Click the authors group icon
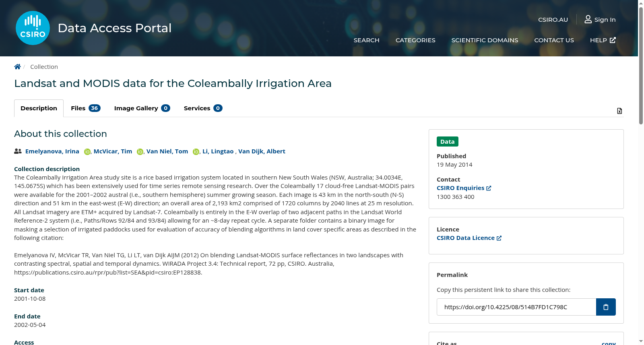Screen dimensions: 644x345 [18, 151]
